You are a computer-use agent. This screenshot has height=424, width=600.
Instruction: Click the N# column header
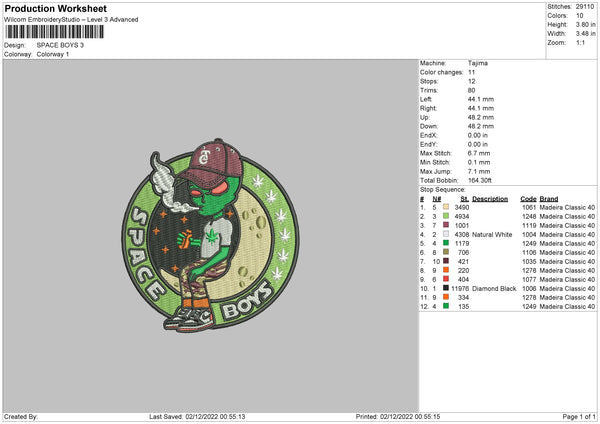pyautogui.click(x=437, y=199)
